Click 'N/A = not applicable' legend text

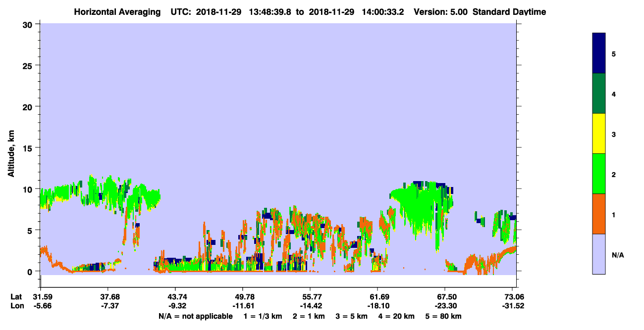(195, 316)
